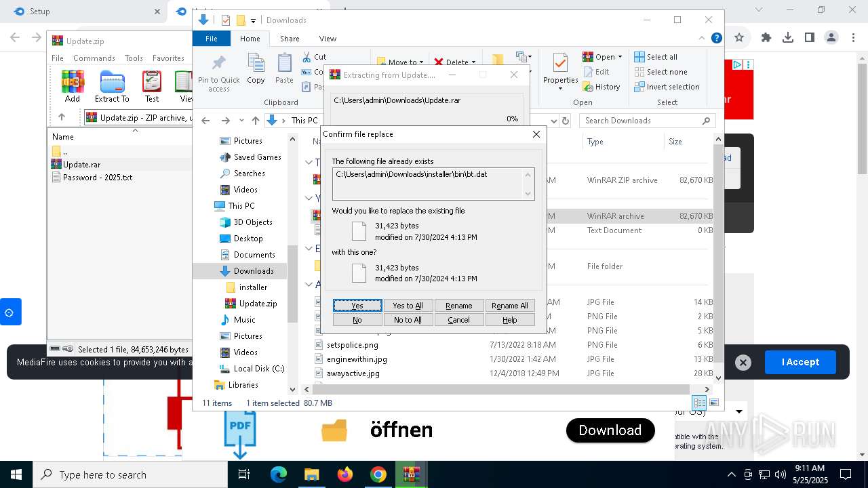Viewport: 868px width, 488px height.
Task: Open WinRAR File menu
Action: (58, 58)
